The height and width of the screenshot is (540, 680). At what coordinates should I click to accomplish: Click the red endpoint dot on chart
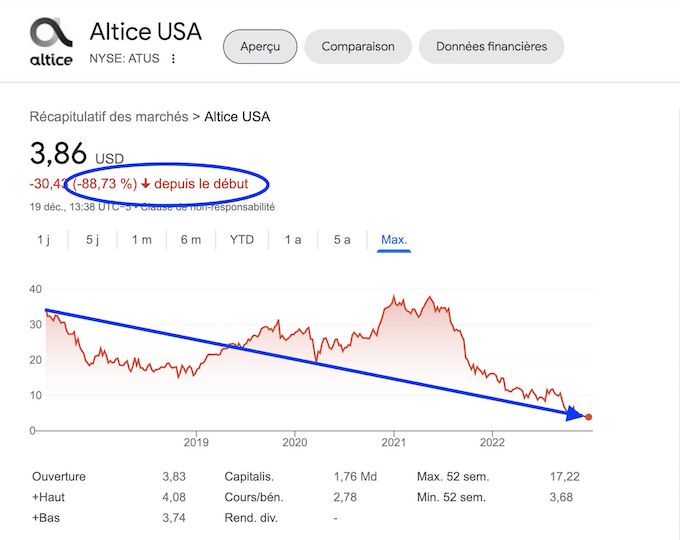click(589, 417)
